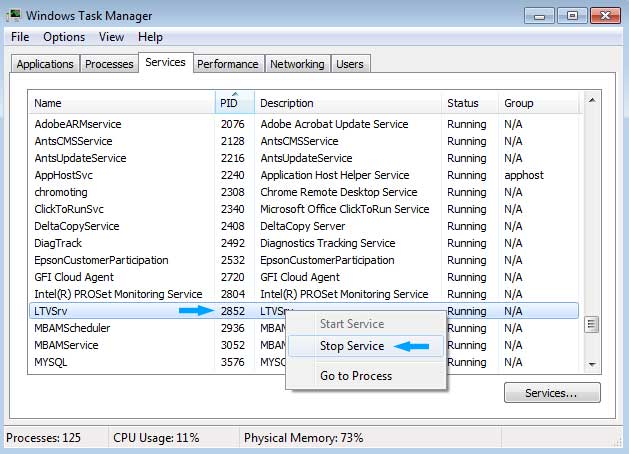The width and height of the screenshot is (629, 454).
Task: Click PID 3576 cell
Action: (233, 362)
